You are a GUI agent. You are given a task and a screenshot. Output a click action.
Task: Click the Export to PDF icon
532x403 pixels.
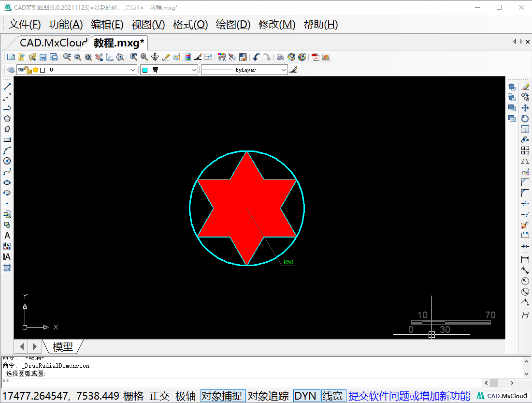pyautogui.click(x=316, y=57)
